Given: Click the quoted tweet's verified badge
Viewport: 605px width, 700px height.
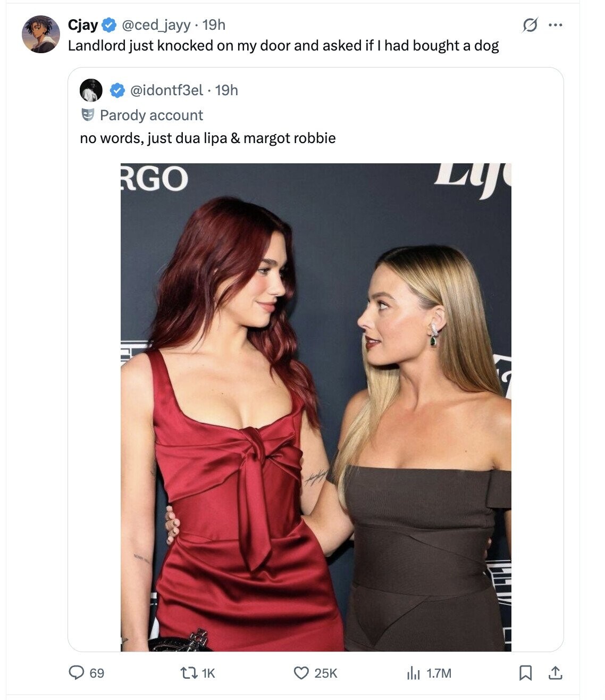Looking at the screenshot, I should 117,91.
